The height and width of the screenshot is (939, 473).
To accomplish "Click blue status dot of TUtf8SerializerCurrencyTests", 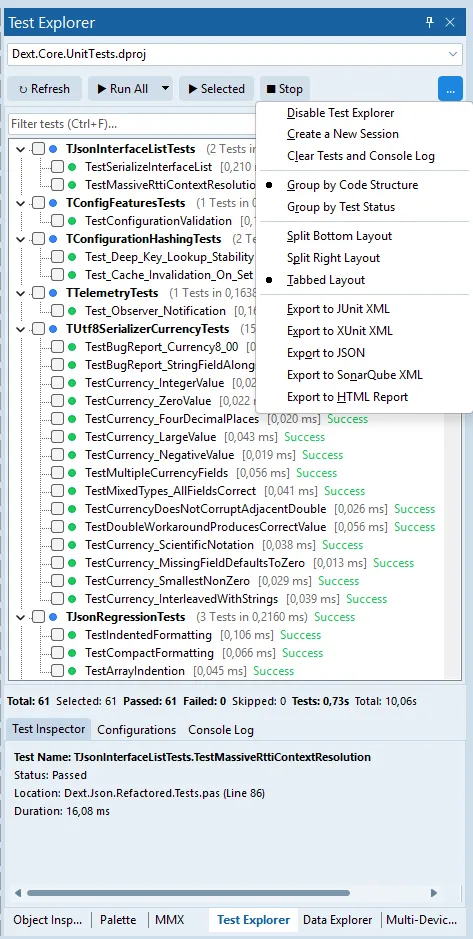I will pyautogui.click(x=54, y=329).
